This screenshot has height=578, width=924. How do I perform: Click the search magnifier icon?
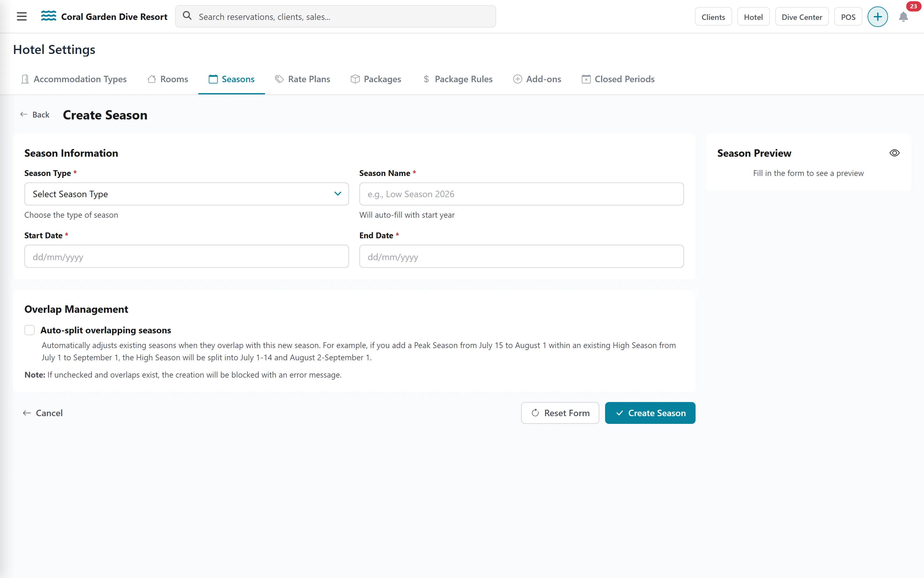coord(187,16)
